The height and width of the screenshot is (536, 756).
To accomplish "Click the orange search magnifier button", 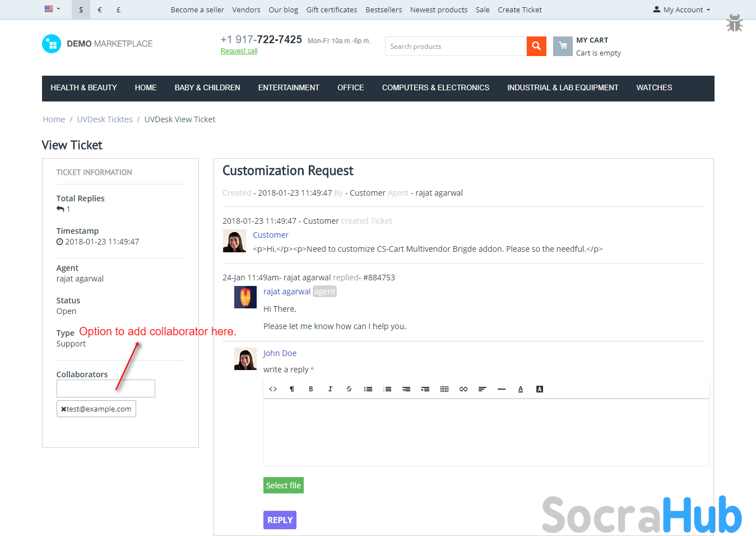I will (x=536, y=47).
